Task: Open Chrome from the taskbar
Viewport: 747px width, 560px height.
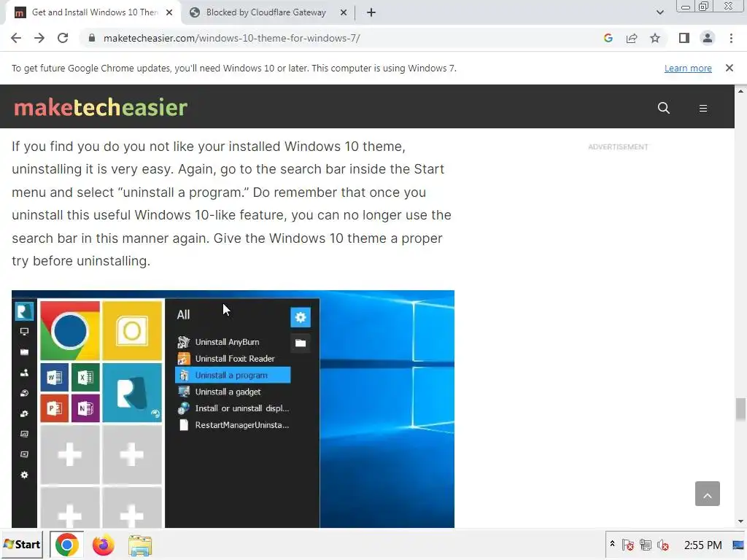Action: coord(66,545)
